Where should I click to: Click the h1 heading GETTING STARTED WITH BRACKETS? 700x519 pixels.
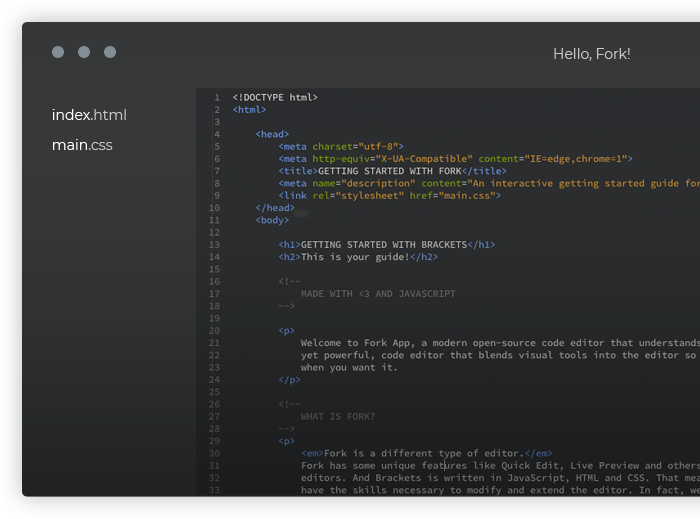(x=384, y=245)
